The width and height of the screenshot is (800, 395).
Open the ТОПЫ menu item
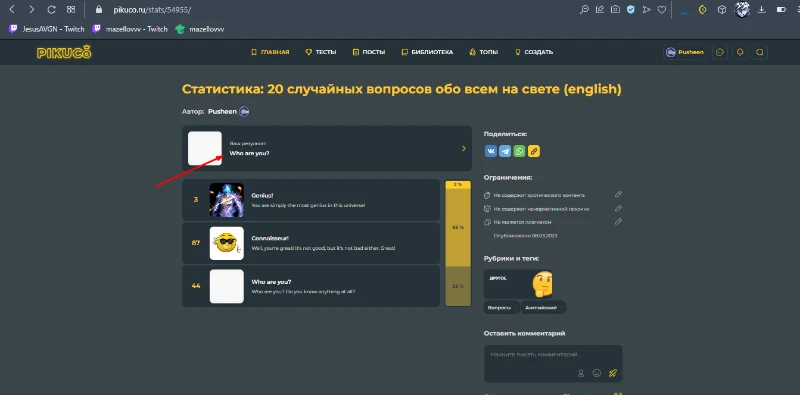[x=484, y=52]
